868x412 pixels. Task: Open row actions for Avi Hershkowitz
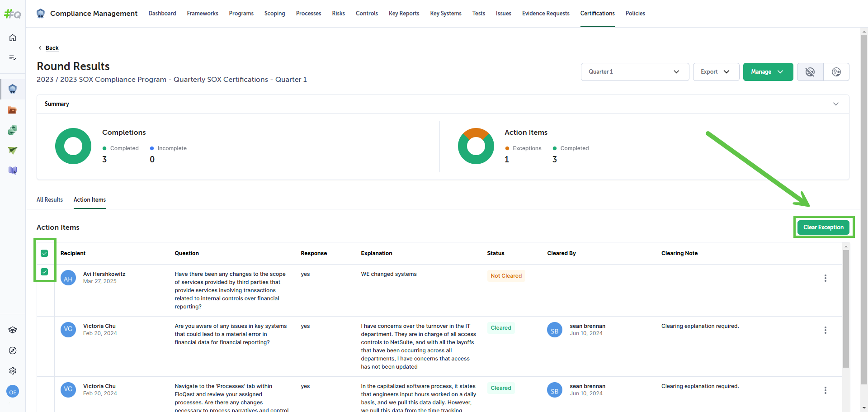(826, 278)
